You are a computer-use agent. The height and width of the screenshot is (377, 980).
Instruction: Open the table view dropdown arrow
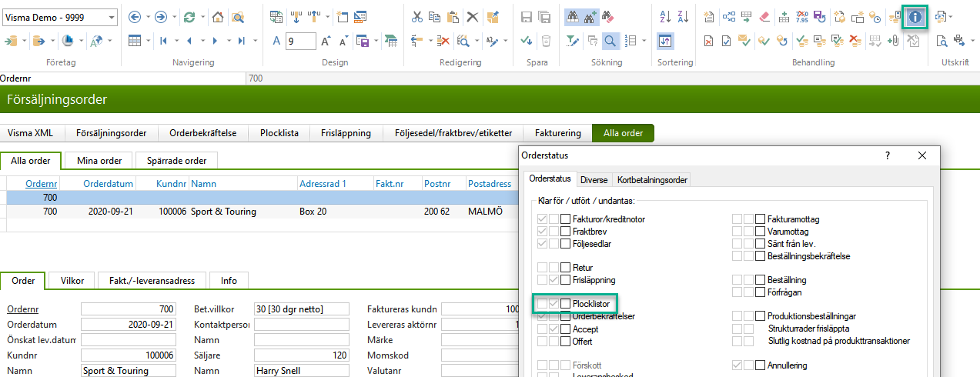(x=149, y=41)
